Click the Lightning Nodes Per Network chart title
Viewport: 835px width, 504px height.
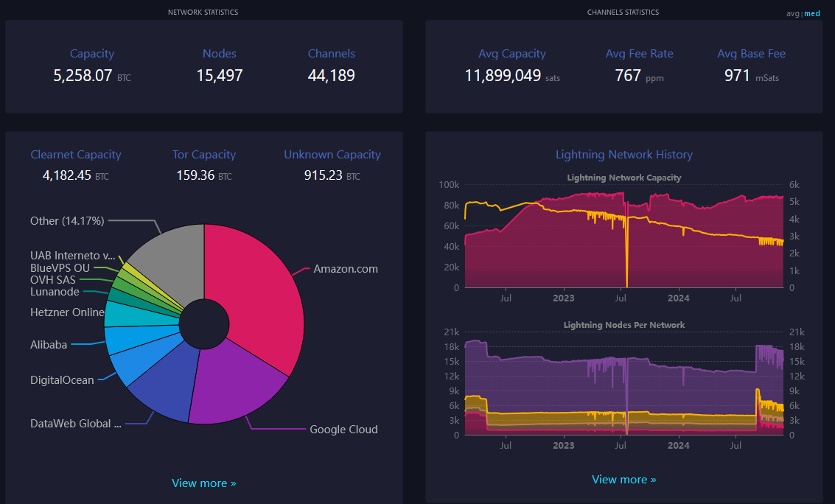coord(623,325)
